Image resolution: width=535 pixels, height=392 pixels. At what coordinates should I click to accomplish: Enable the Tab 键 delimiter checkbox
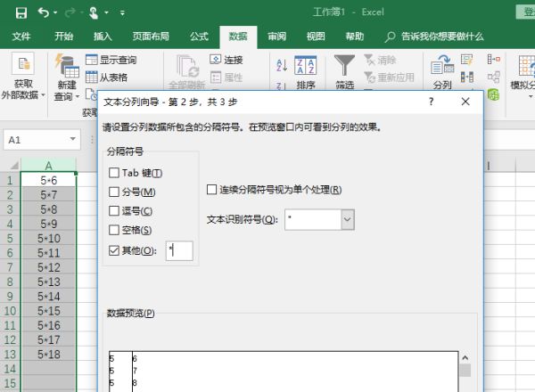tap(113, 173)
